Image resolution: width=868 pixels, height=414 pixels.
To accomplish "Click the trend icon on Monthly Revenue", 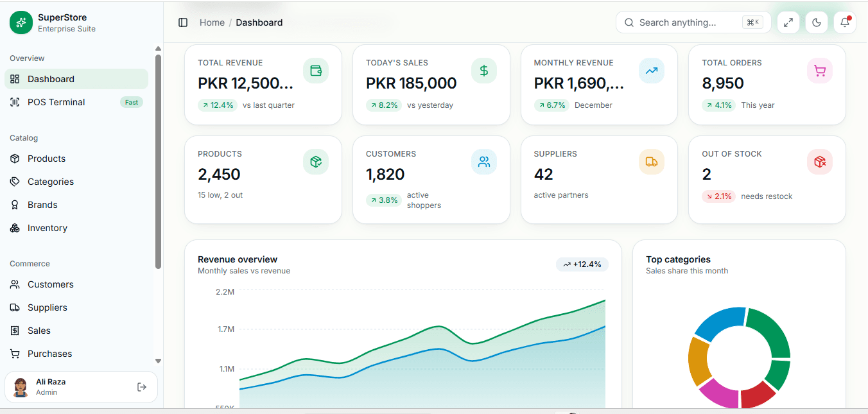I will 652,71.
